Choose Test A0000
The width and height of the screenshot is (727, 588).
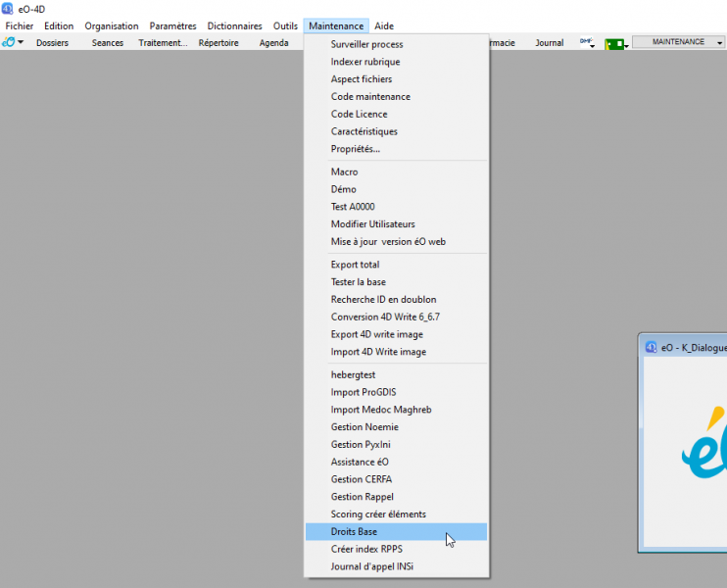397,207
